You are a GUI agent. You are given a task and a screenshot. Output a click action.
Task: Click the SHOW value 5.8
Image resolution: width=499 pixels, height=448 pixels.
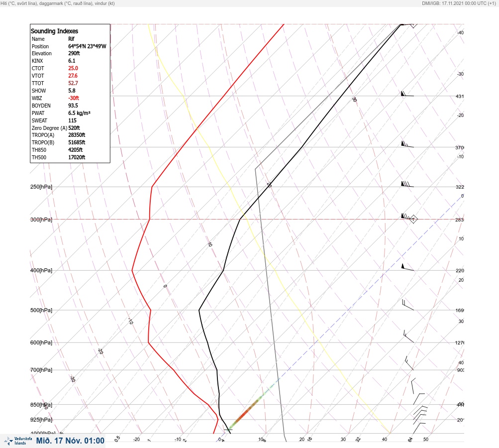[72, 91]
